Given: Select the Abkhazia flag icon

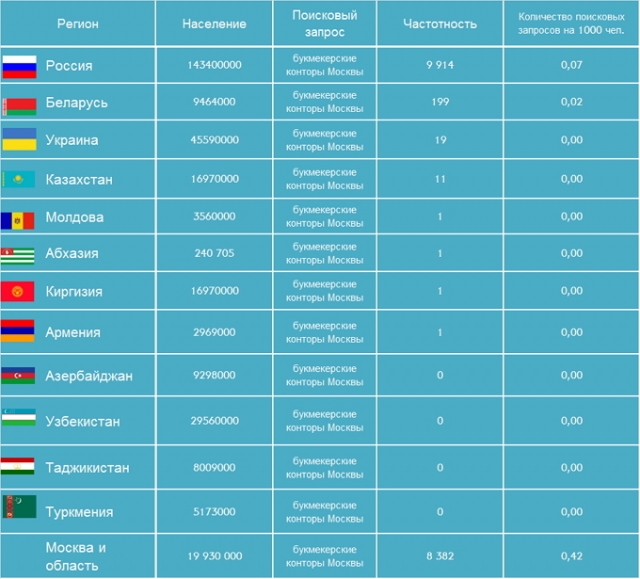Looking at the screenshot, I should coord(18,256).
